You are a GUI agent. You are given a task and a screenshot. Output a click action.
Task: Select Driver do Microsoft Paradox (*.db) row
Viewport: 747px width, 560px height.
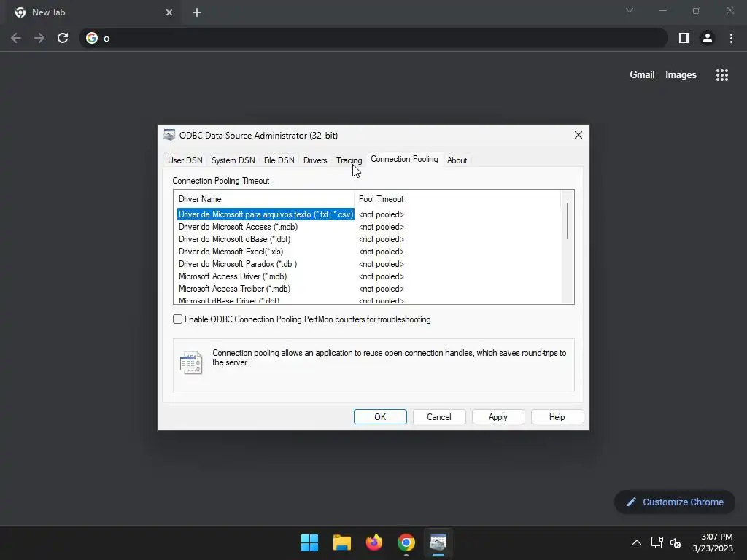click(x=238, y=264)
